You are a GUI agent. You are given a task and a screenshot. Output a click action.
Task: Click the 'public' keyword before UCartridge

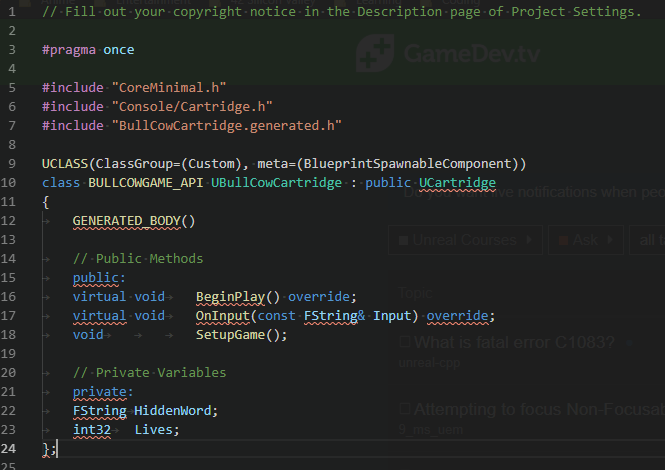tap(388, 183)
